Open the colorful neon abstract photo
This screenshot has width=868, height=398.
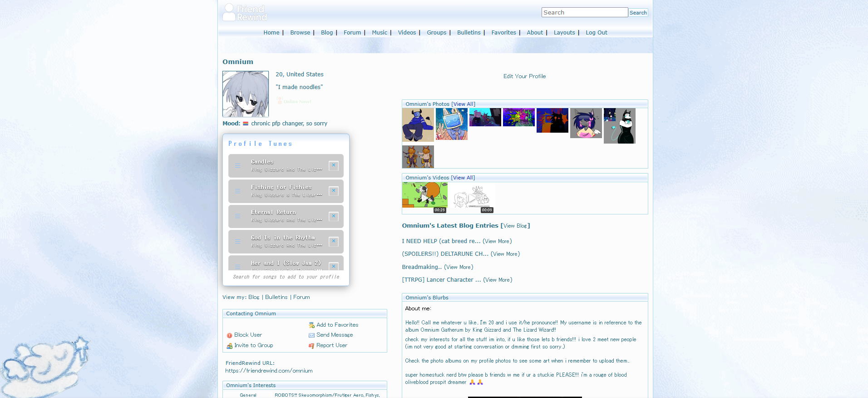coord(519,117)
